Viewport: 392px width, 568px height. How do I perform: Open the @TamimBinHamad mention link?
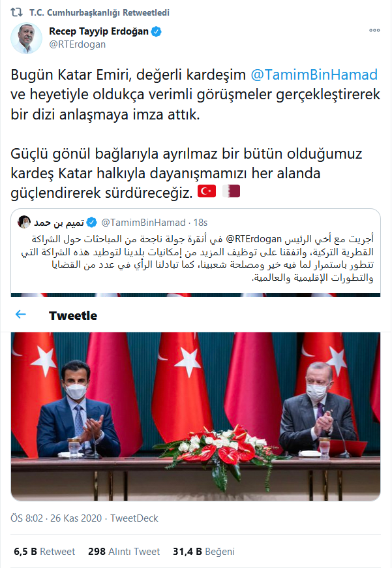(x=314, y=74)
